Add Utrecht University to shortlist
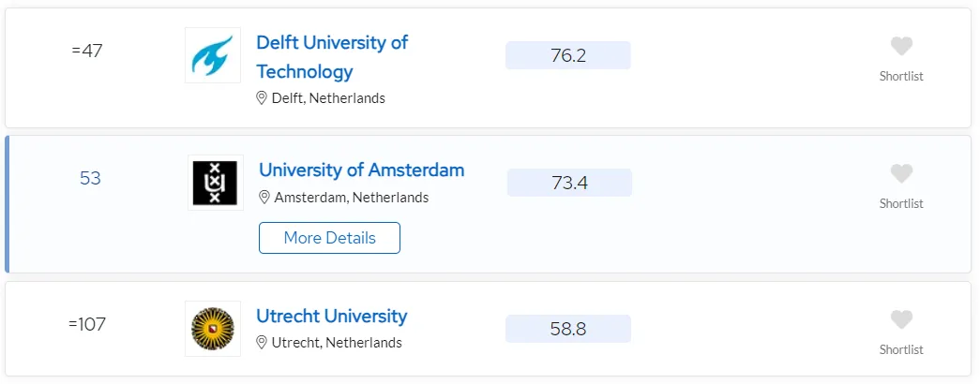Image resolution: width=980 pixels, height=384 pixels. point(901,319)
